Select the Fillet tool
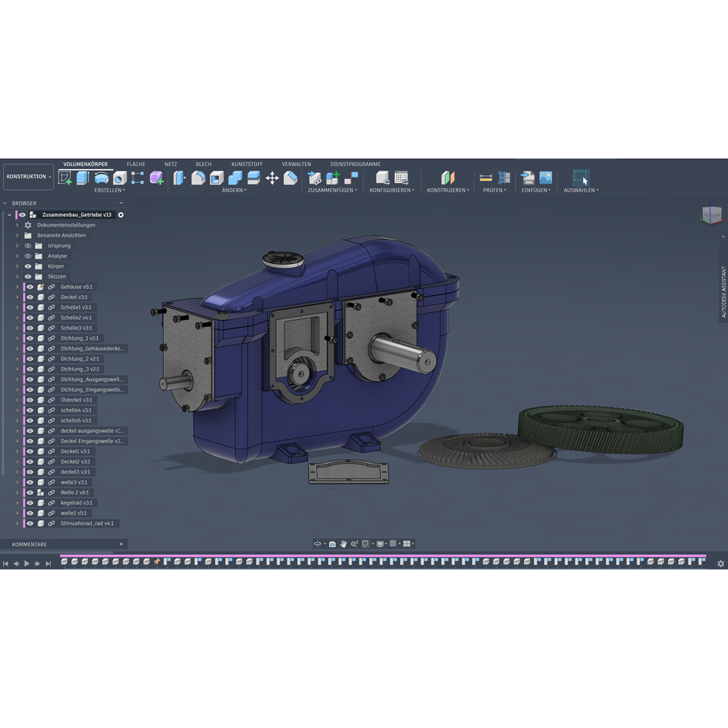The image size is (728, 728). (198, 177)
